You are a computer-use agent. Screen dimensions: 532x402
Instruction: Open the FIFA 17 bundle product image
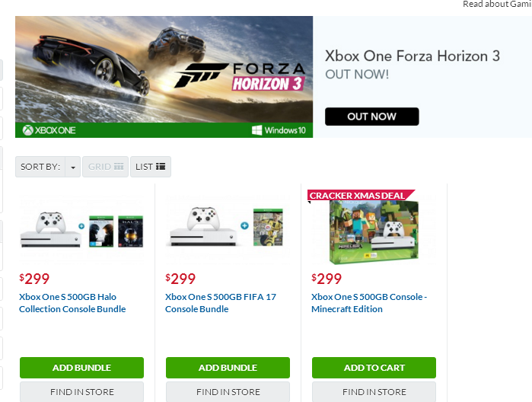coord(228,230)
